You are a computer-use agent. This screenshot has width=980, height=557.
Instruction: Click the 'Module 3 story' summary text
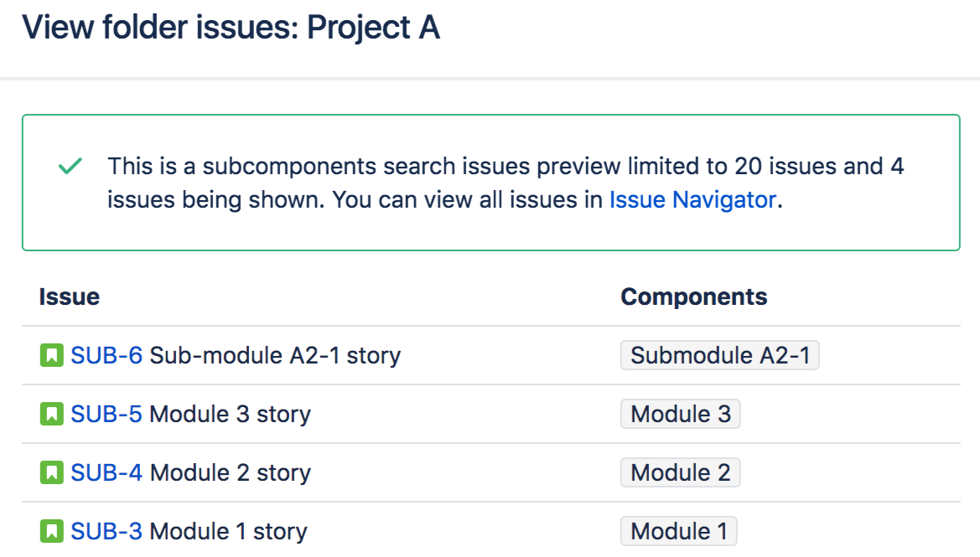[230, 415]
